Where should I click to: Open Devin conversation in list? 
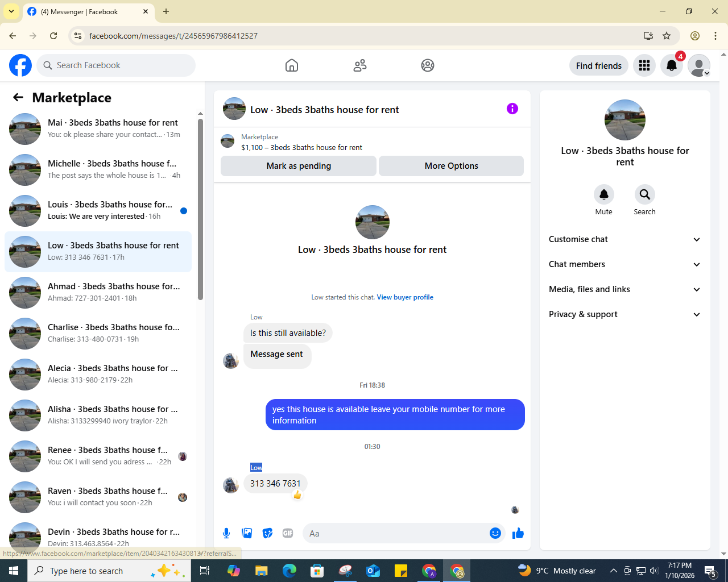[98, 537]
